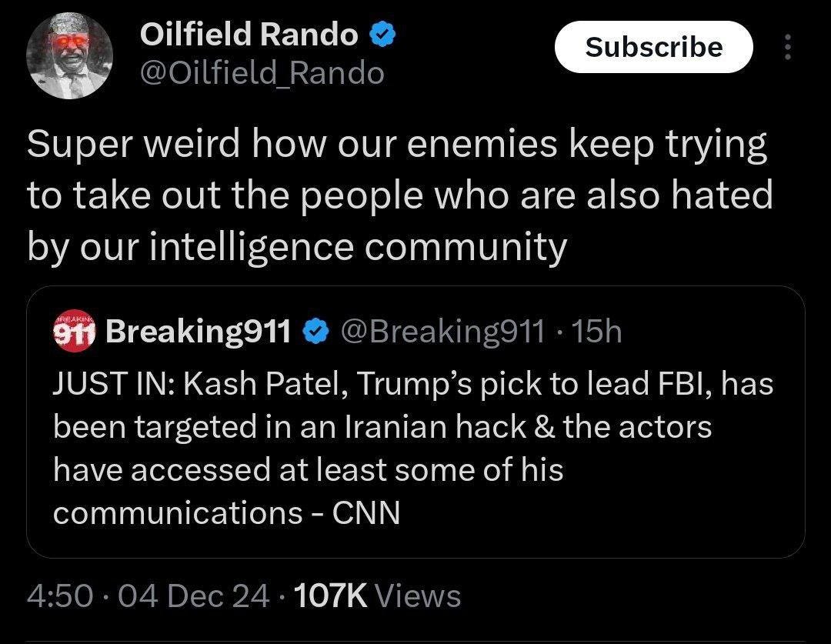Screen dimensions: 831x644
Task: Click the CNN mention in quoted tweet
Action: tap(366, 513)
